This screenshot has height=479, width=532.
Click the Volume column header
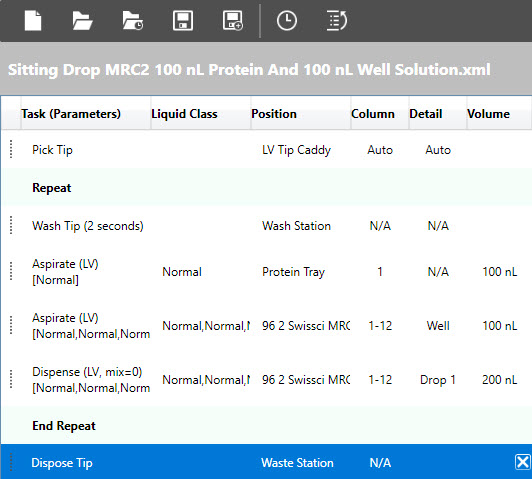(488, 114)
